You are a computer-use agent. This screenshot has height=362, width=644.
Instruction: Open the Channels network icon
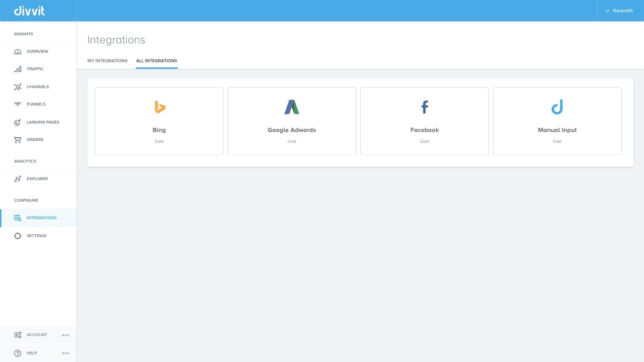point(18,87)
